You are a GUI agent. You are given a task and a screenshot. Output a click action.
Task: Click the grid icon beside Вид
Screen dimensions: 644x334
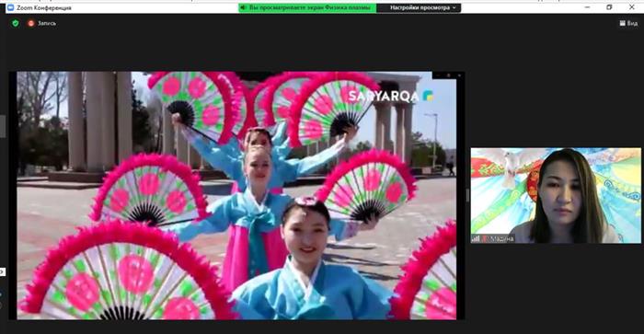click(622, 23)
